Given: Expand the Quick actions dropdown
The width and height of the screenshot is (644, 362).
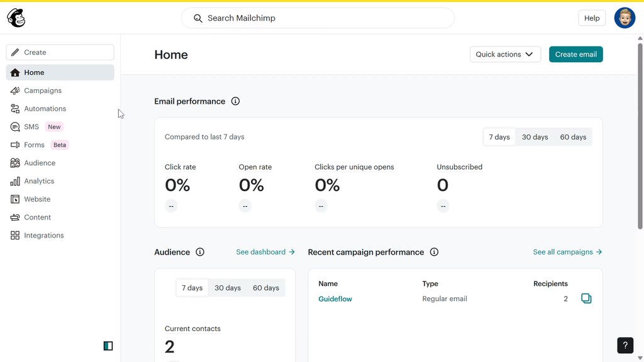Looking at the screenshot, I should [505, 54].
